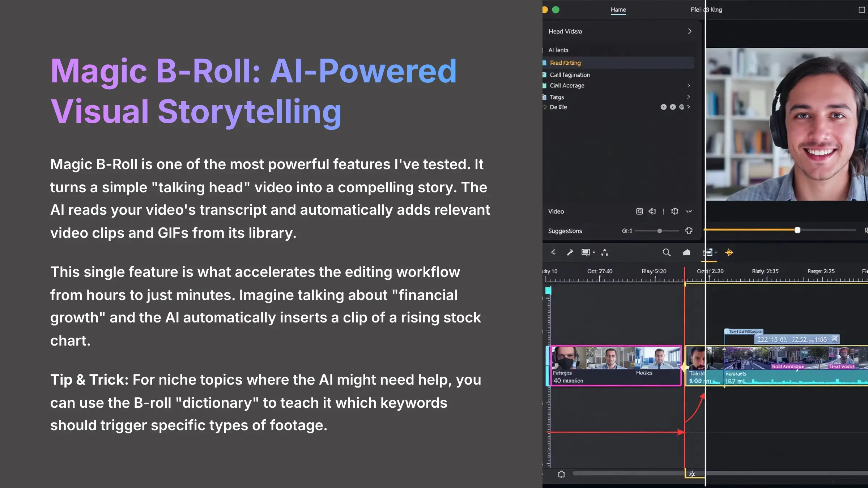The width and height of the screenshot is (868, 488).
Task: Add a suggestion with the plus icon
Action: click(689, 231)
